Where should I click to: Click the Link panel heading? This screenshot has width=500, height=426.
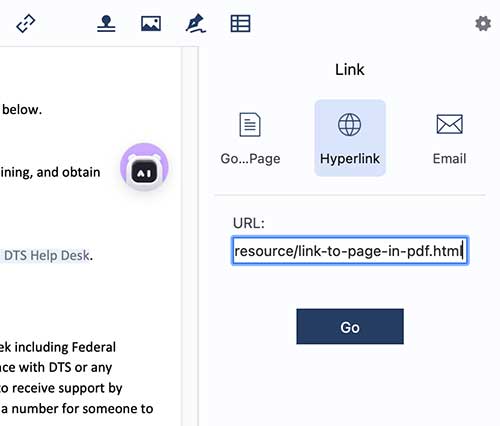coord(350,70)
